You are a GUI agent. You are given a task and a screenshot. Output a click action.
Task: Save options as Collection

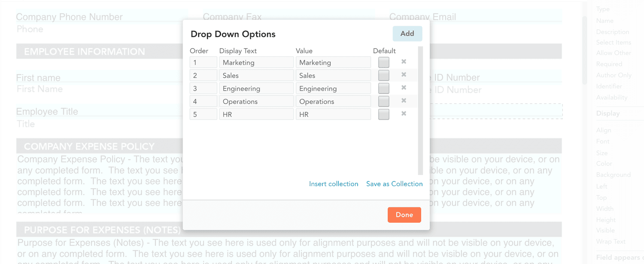[x=394, y=184]
